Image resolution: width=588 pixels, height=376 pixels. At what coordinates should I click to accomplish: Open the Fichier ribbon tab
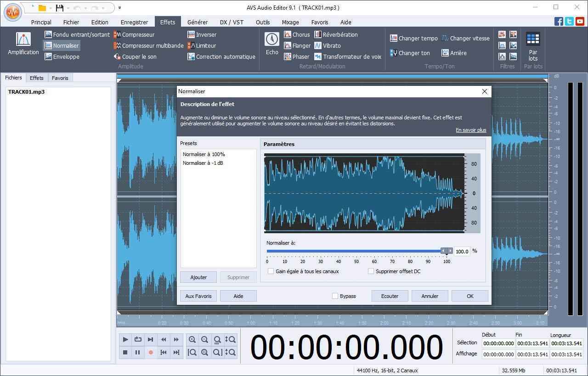point(71,22)
